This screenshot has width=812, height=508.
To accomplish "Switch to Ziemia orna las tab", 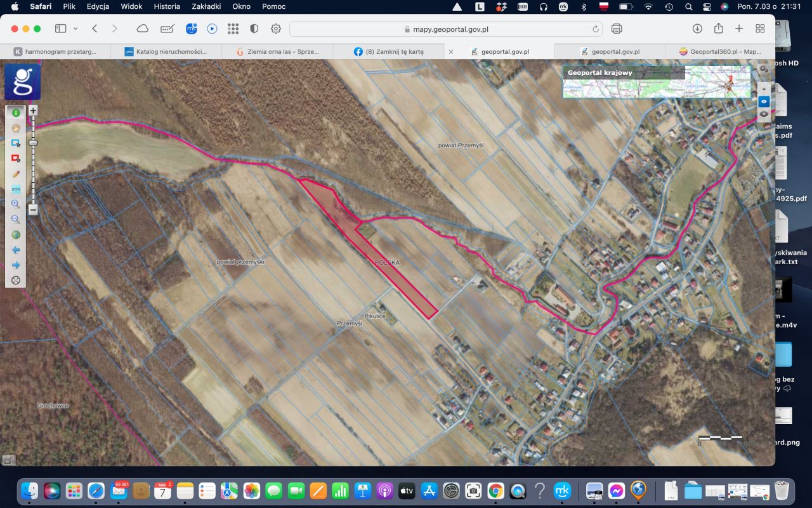I will coord(277,51).
